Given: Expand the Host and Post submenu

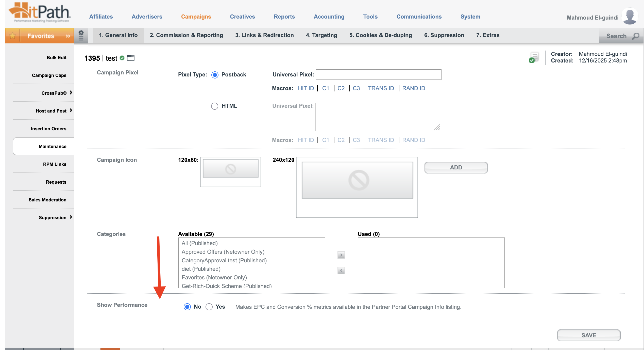Looking at the screenshot, I should [x=71, y=110].
